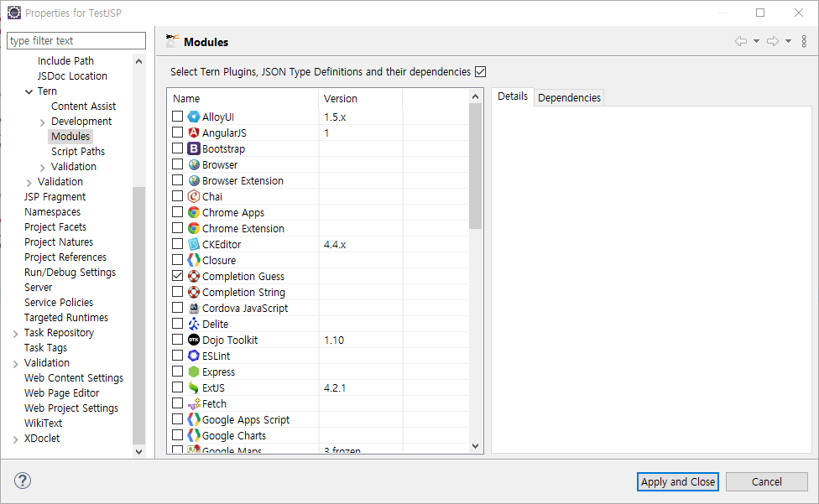Click the Completion Guess lifebuoy icon

(x=194, y=276)
